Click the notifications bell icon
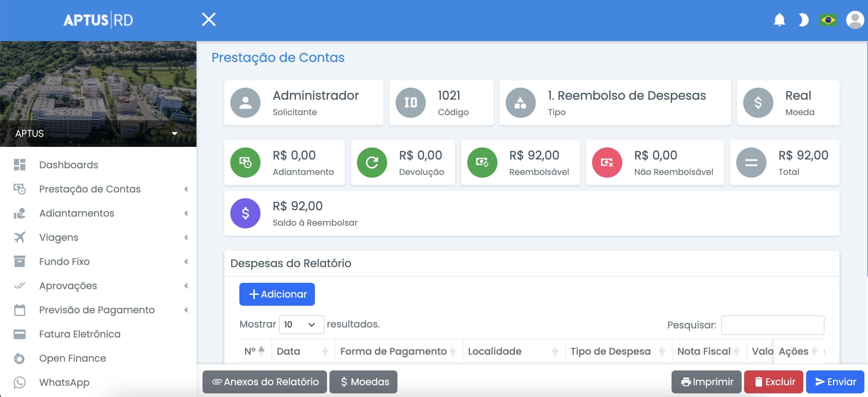This screenshot has height=397, width=868. coord(779,20)
